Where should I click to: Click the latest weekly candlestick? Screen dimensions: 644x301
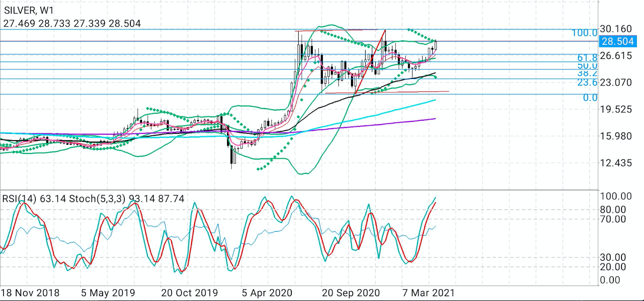coord(436,45)
